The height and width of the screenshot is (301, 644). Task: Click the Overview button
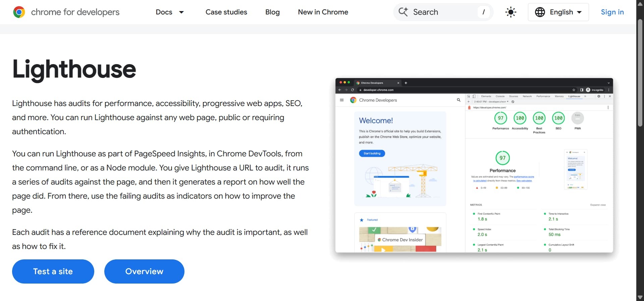(x=144, y=271)
